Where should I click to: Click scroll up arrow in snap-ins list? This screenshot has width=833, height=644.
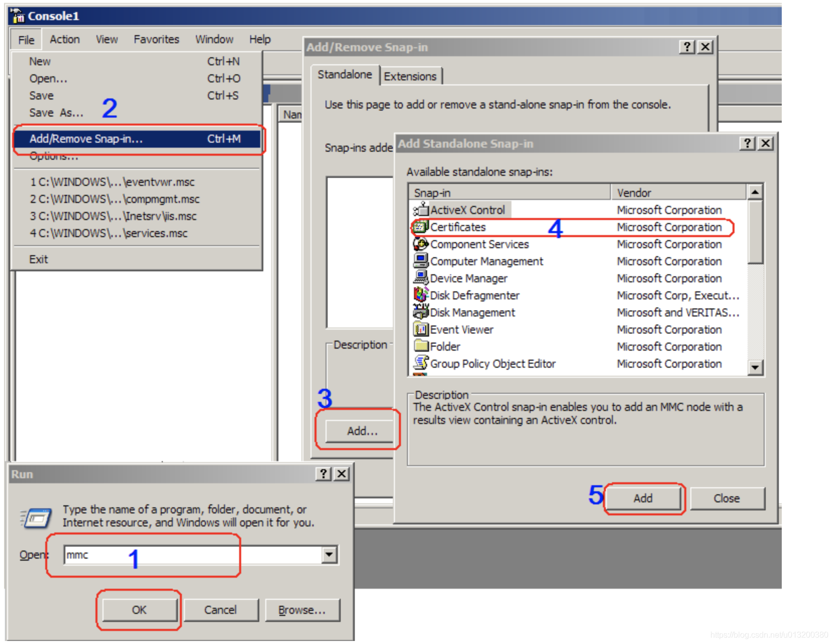coord(755,192)
